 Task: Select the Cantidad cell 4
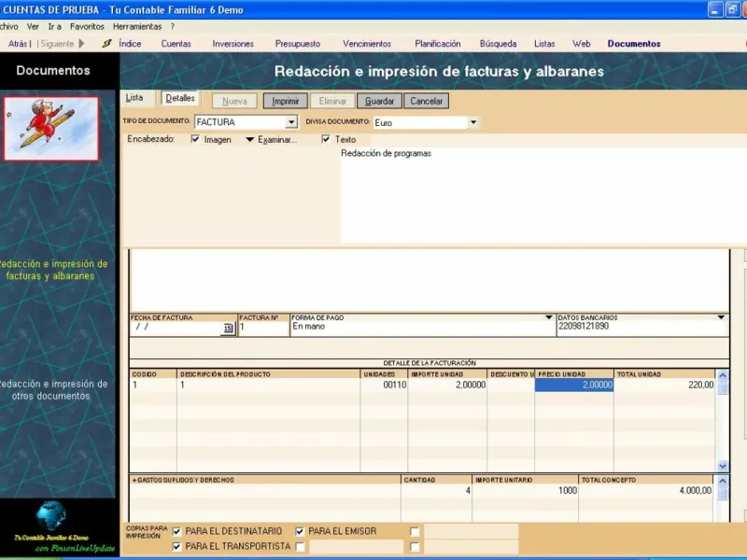(436, 491)
